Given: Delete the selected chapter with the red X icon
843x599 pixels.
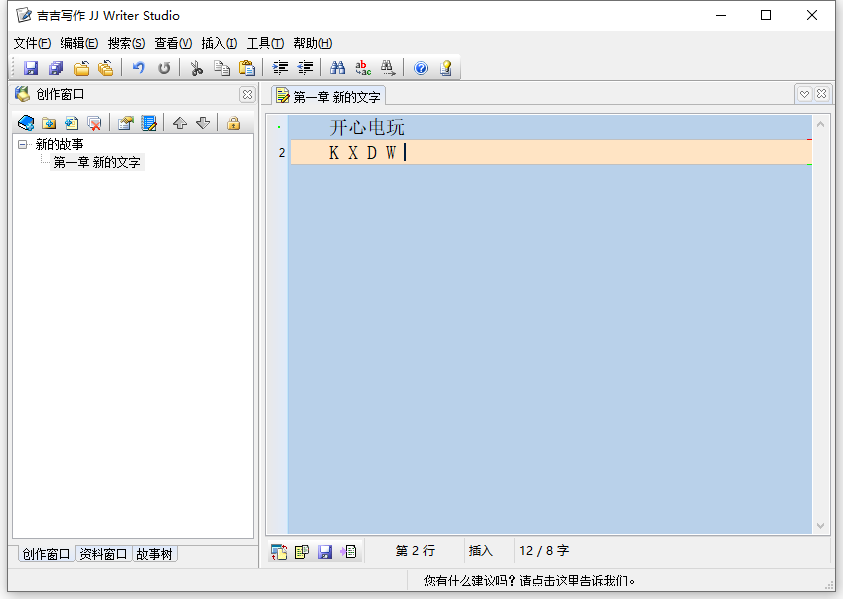Looking at the screenshot, I should click(x=94, y=122).
